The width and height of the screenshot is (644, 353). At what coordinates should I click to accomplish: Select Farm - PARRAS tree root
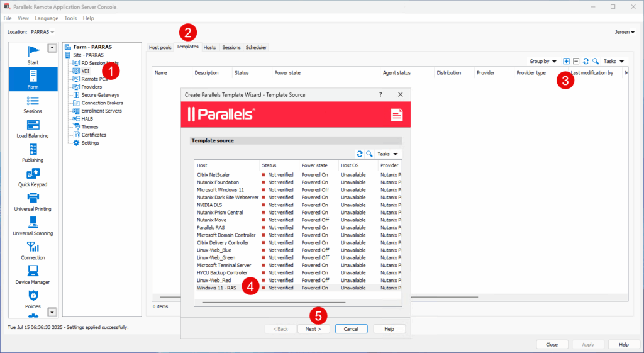click(x=92, y=47)
